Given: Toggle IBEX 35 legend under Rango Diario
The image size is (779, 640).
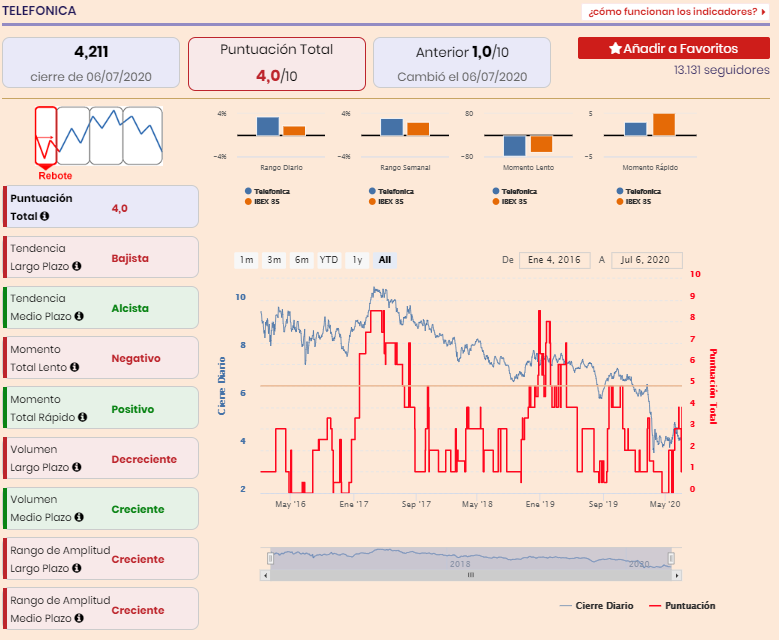Looking at the screenshot, I should coord(262,202).
